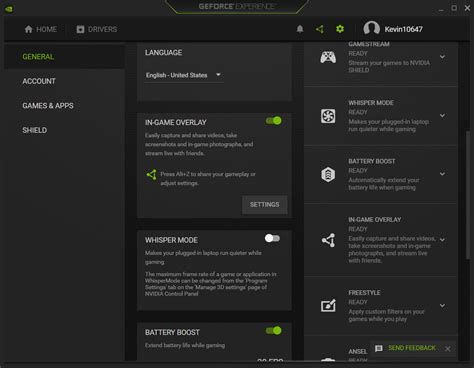Select General in the sidebar

65,57
